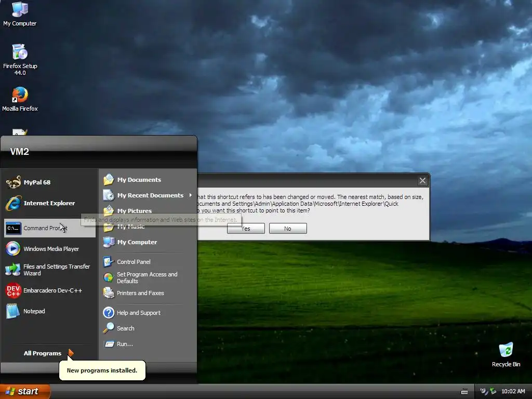This screenshot has height=399, width=532.
Task: Select the Firefox Setup 44.0 desktop icon
Action: click(x=20, y=60)
